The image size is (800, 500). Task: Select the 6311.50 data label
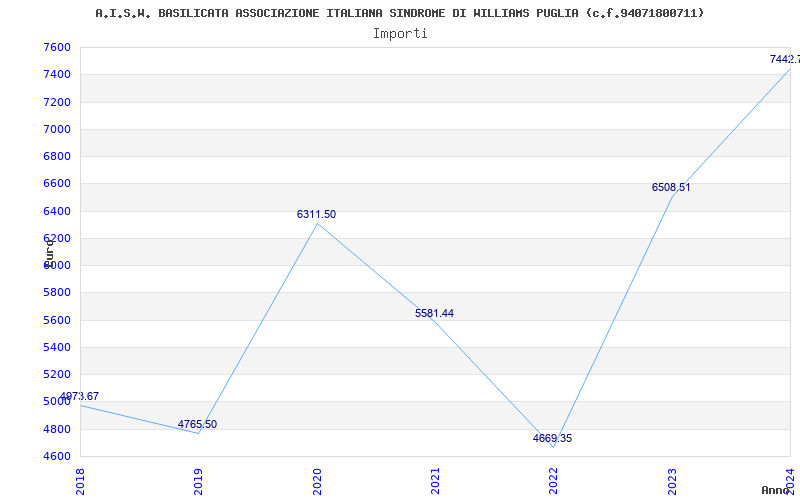pyautogui.click(x=316, y=215)
